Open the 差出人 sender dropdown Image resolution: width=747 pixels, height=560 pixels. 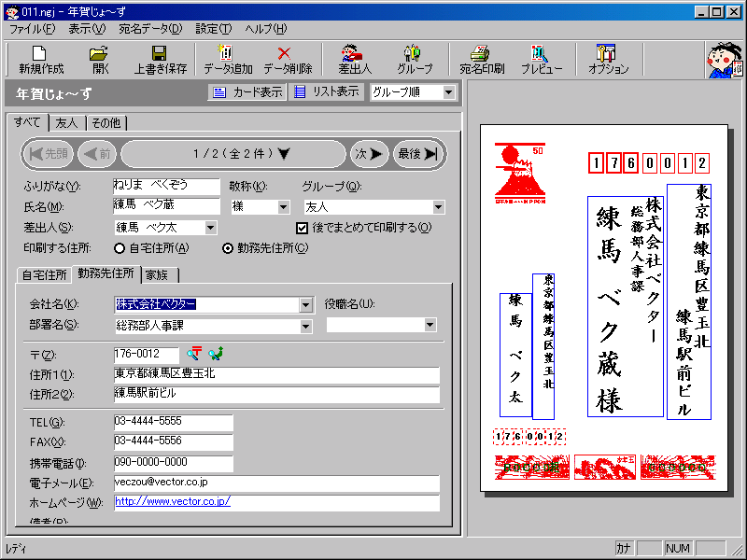pos(211,228)
